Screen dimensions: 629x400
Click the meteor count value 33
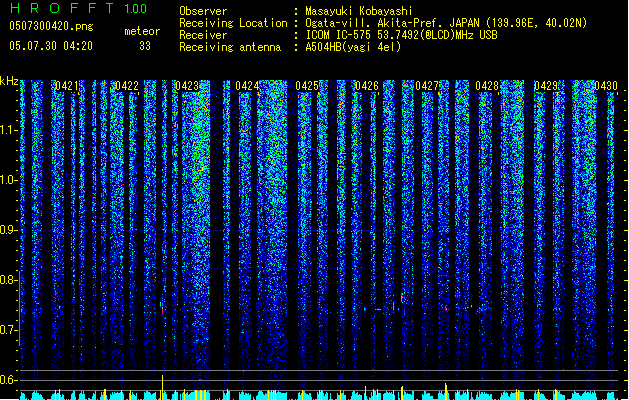click(x=145, y=46)
